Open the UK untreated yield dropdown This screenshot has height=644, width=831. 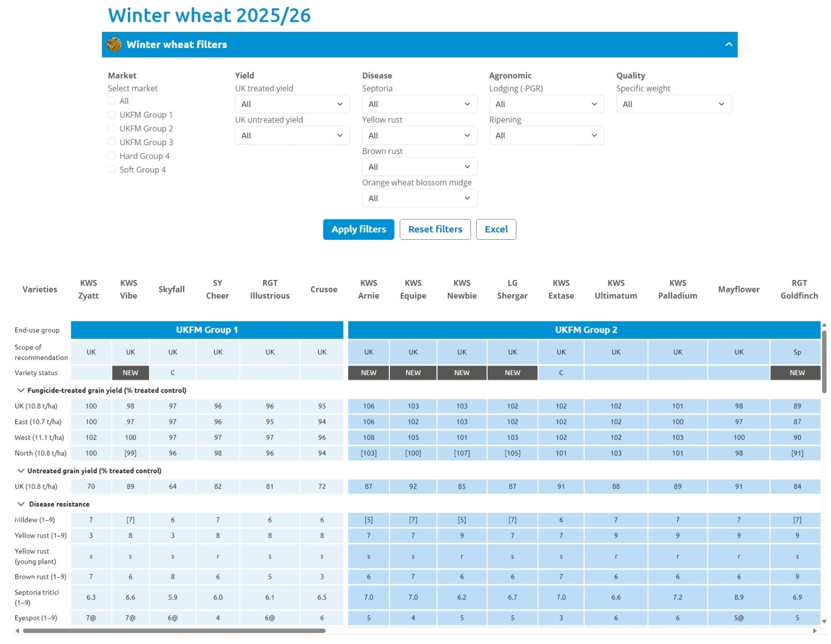click(292, 135)
